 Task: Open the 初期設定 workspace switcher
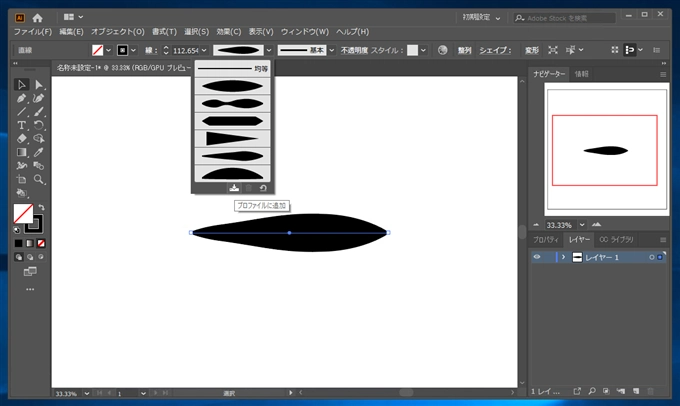click(481, 17)
